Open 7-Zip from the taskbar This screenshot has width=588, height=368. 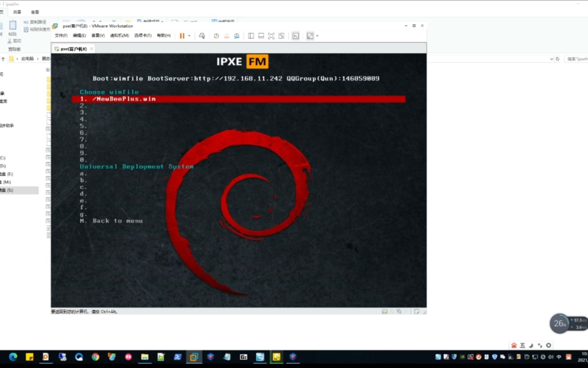pos(243,357)
